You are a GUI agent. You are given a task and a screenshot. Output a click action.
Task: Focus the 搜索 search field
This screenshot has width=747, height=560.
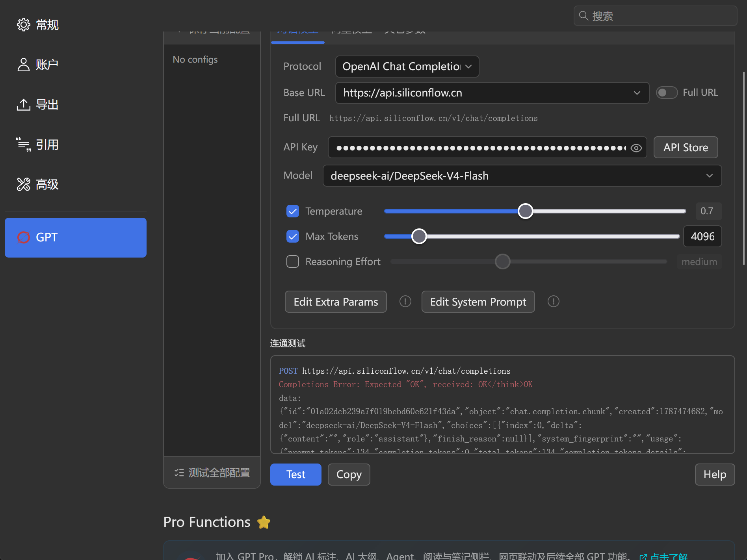[x=655, y=16]
